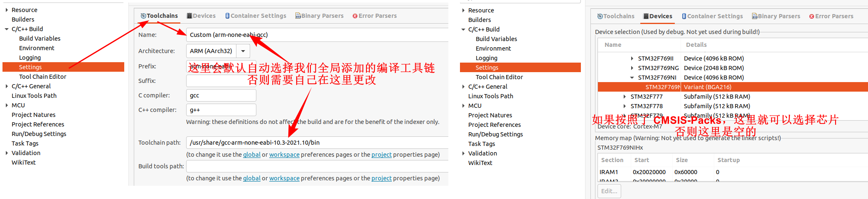Expand the MCU node in left tree
This screenshot has width=868, height=199.
(7, 105)
